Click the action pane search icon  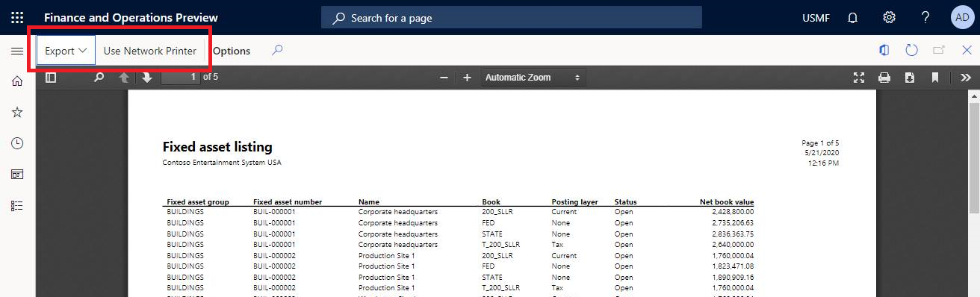277,50
